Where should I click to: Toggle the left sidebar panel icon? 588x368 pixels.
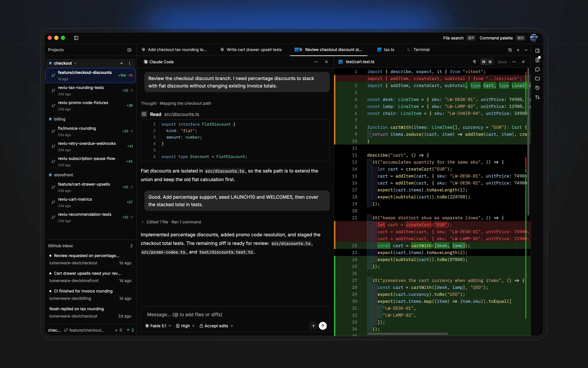pos(76,38)
